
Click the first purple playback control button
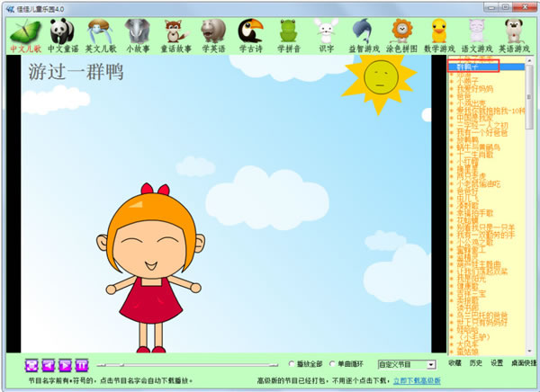(31, 364)
